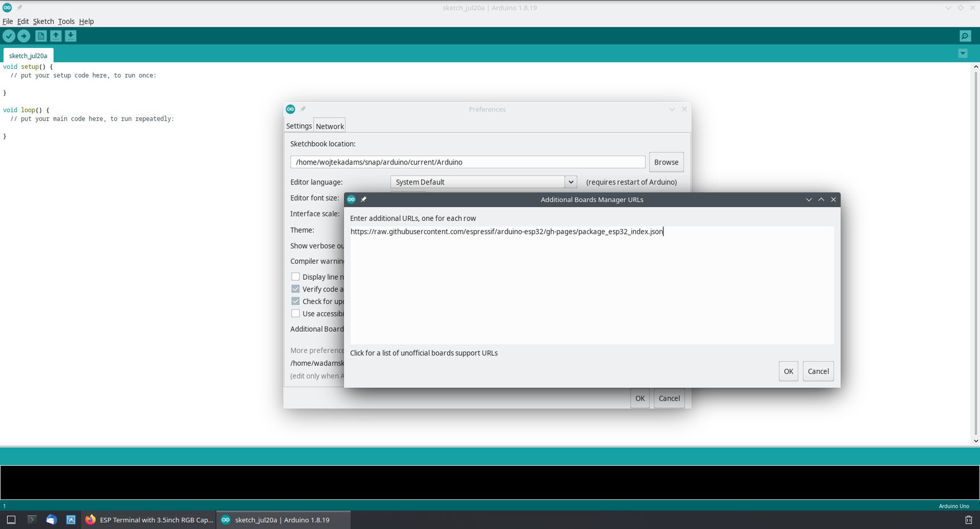
Task: Click the Preferences window minimize chevron
Action: (672, 109)
